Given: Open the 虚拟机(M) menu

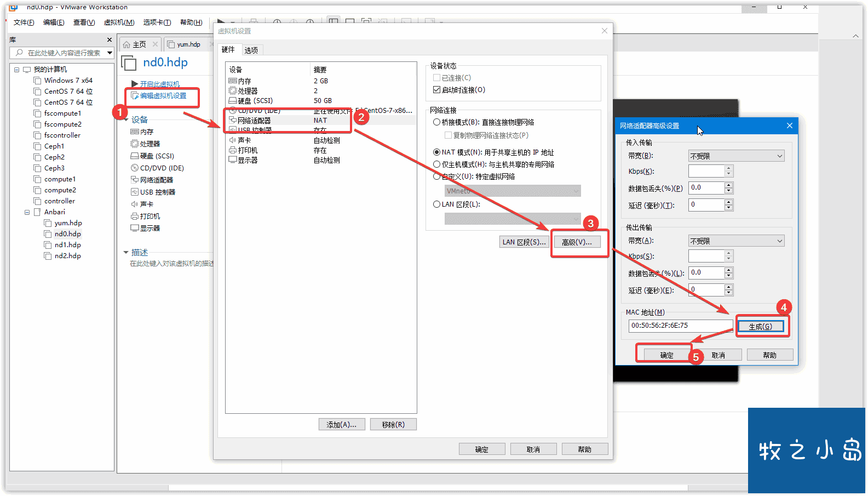Looking at the screenshot, I should 119,22.
